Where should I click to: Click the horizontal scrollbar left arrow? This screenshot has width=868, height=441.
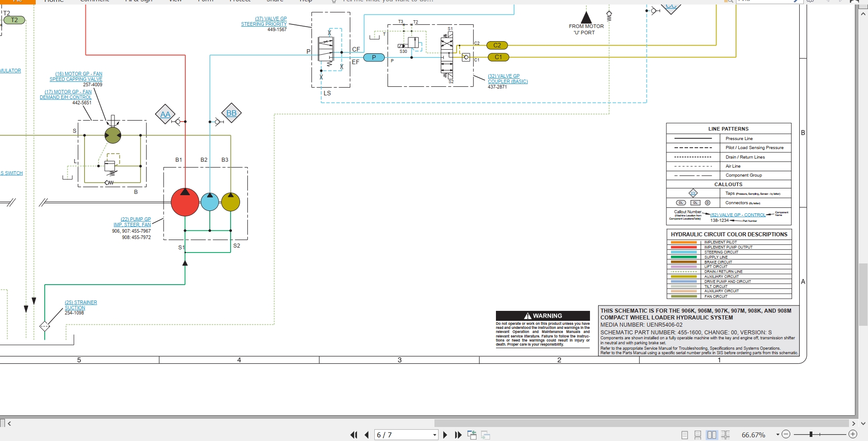pos(9,423)
